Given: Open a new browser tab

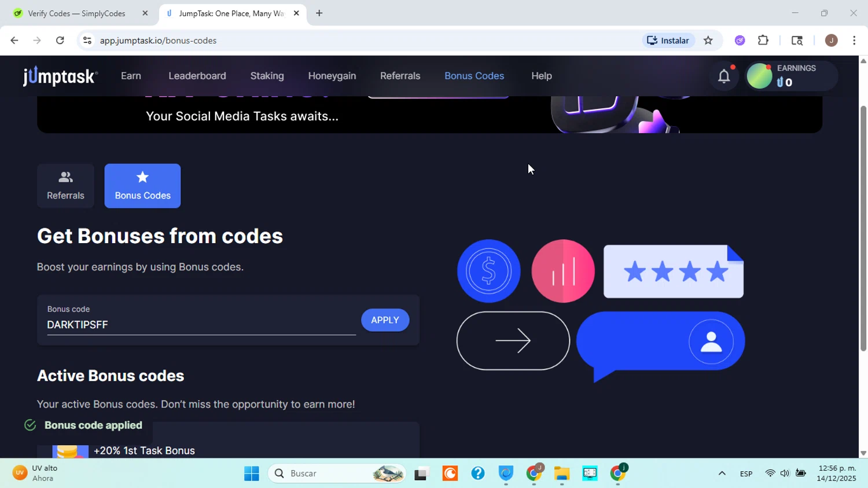Looking at the screenshot, I should coord(319,13).
